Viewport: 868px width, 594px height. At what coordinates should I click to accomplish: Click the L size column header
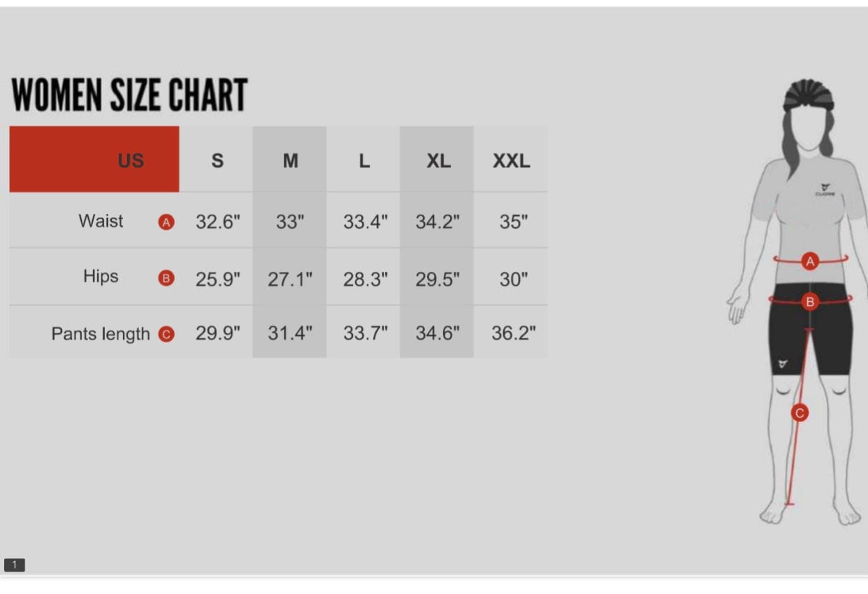pyautogui.click(x=364, y=161)
